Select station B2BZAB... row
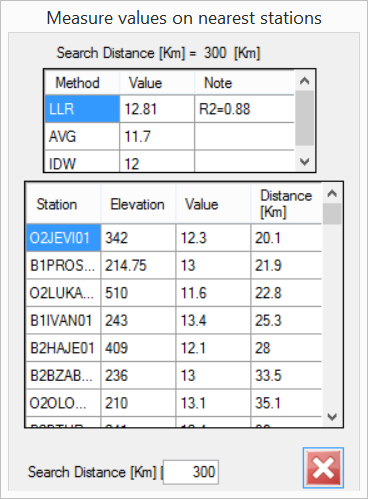368x499 pixels. 174,375
